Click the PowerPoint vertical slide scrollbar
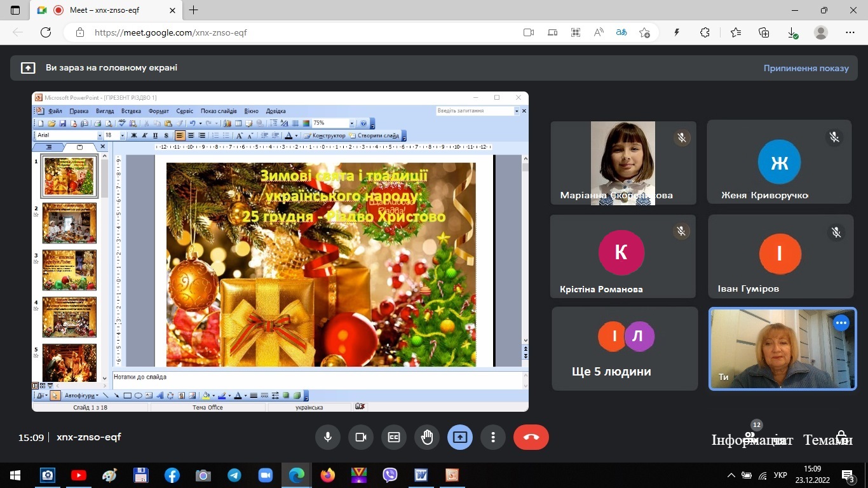The width and height of the screenshot is (868, 488). pos(525,254)
